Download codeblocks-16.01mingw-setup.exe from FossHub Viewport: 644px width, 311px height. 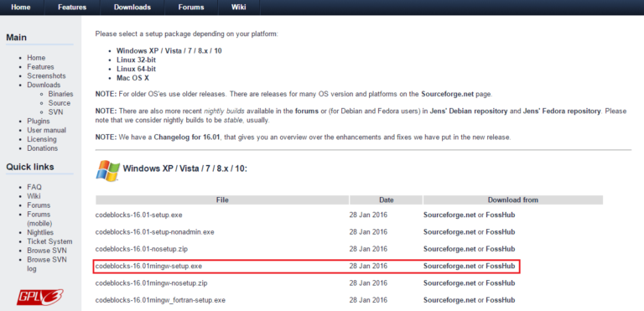tap(501, 267)
